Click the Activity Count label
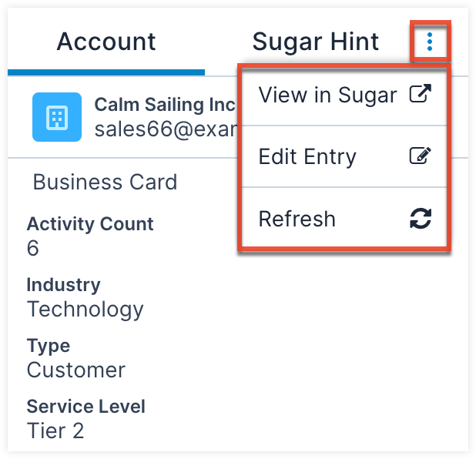Viewport: 476px width, 459px height. [90, 224]
